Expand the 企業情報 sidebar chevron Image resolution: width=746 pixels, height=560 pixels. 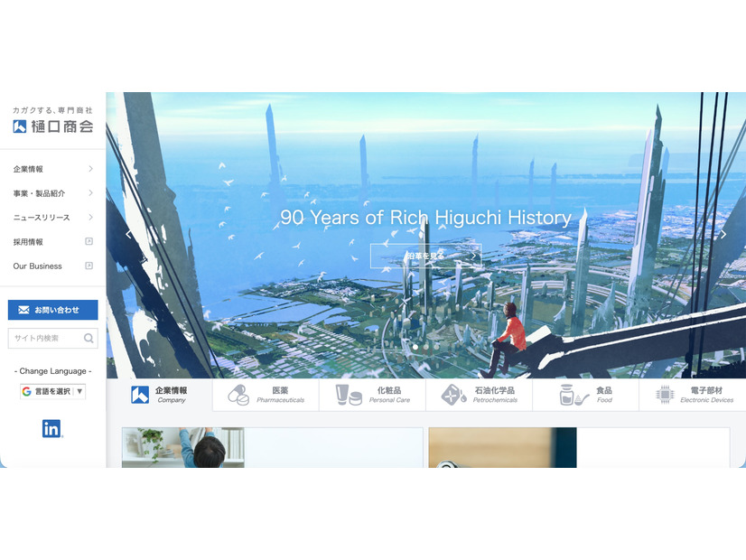coord(90,169)
